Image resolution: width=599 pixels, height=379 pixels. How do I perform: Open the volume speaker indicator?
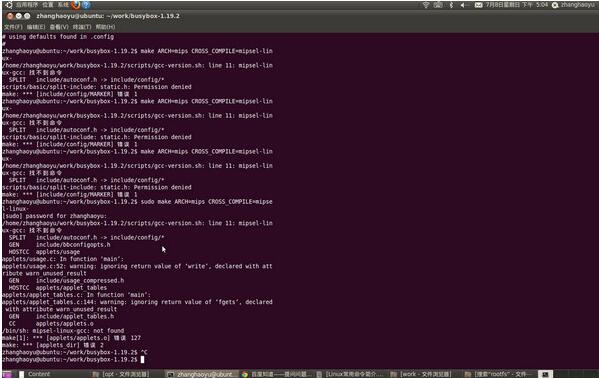pos(463,5)
